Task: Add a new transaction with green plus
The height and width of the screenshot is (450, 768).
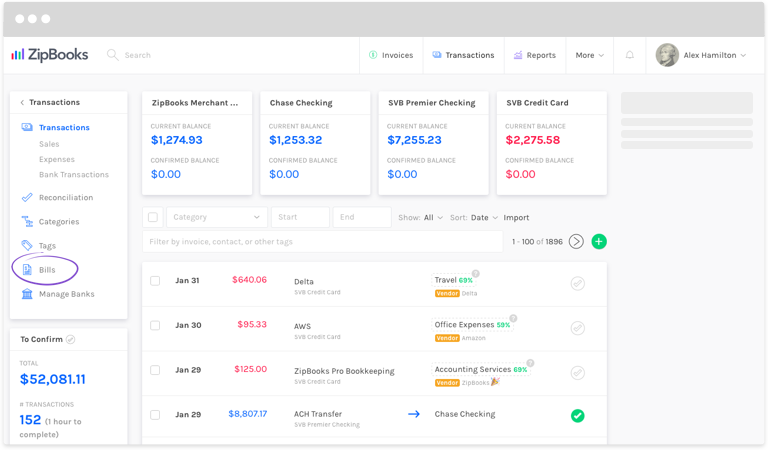Action: [599, 241]
